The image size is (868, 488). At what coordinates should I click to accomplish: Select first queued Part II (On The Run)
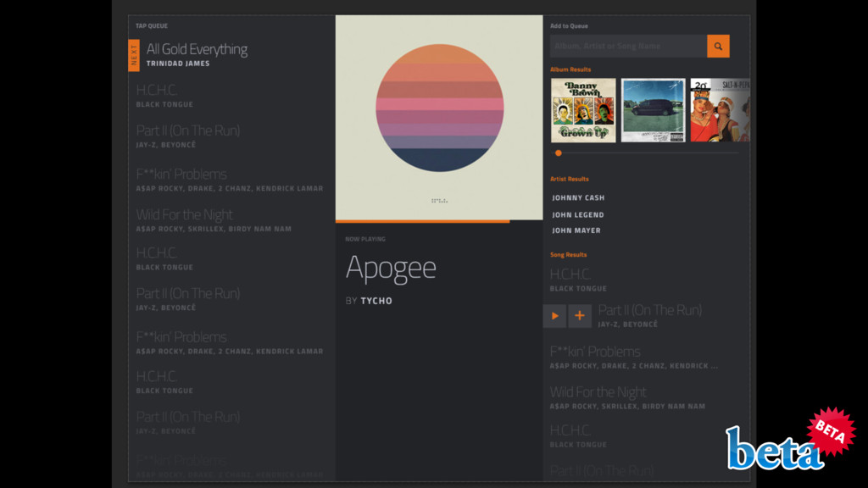pos(187,136)
